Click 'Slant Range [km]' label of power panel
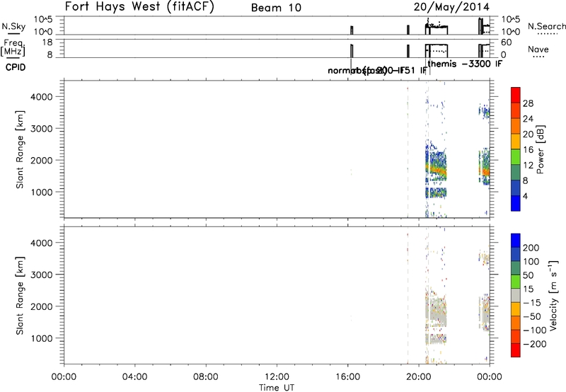Image resolution: width=566 pixels, height=392 pixels. pyautogui.click(x=20, y=149)
